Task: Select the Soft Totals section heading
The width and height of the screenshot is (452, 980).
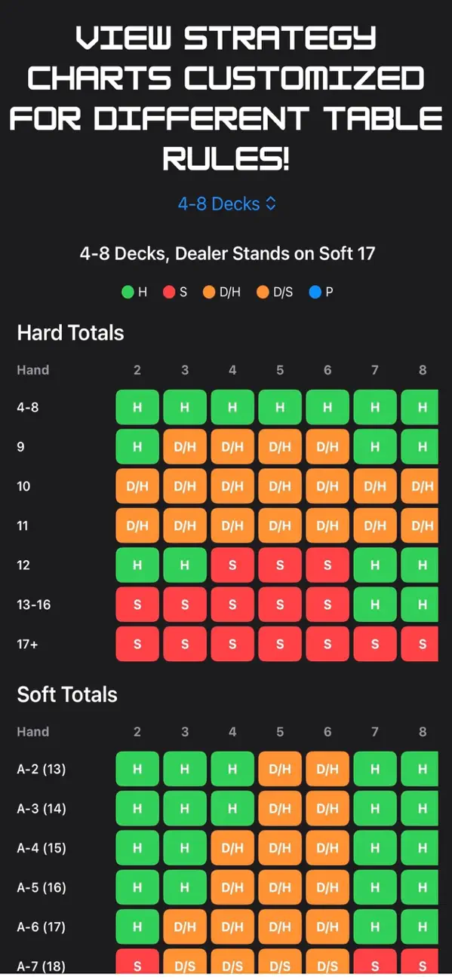Action: 67,694
